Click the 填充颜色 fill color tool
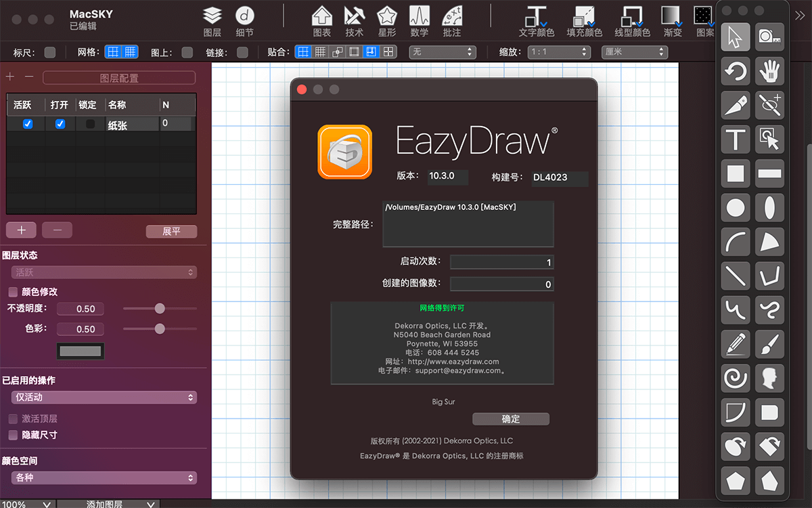 [x=584, y=22]
